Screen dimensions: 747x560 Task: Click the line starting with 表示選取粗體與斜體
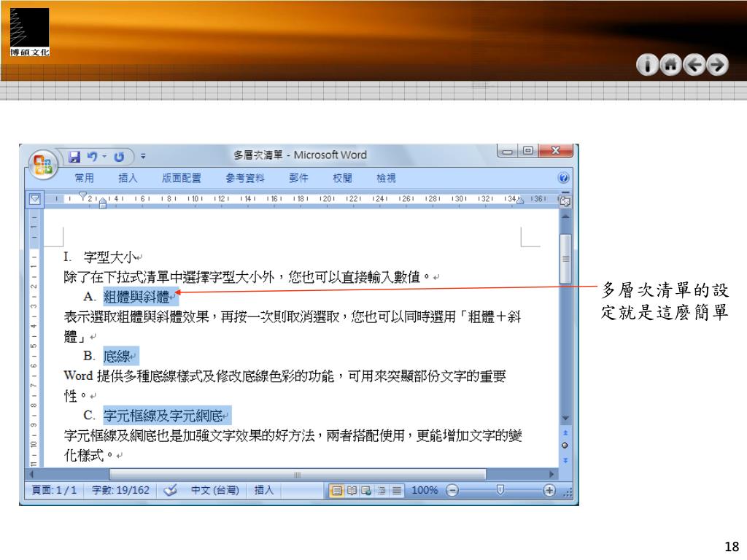tap(293, 316)
